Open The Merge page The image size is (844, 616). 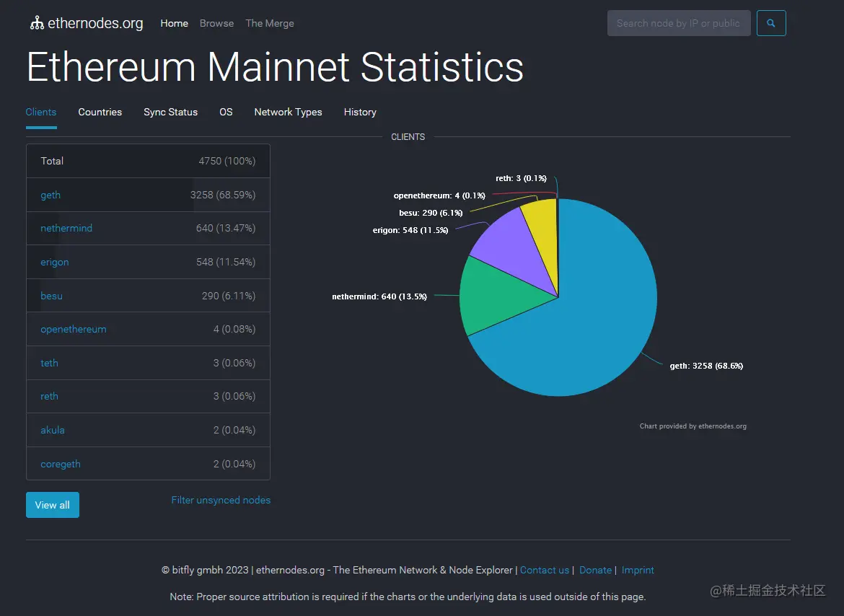point(270,23)
